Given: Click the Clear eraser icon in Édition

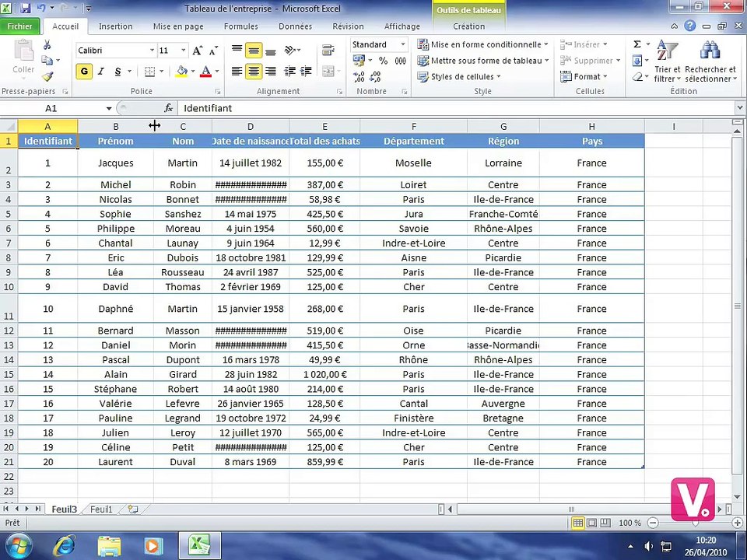Looking at the screenshot, I should [637, 77].
